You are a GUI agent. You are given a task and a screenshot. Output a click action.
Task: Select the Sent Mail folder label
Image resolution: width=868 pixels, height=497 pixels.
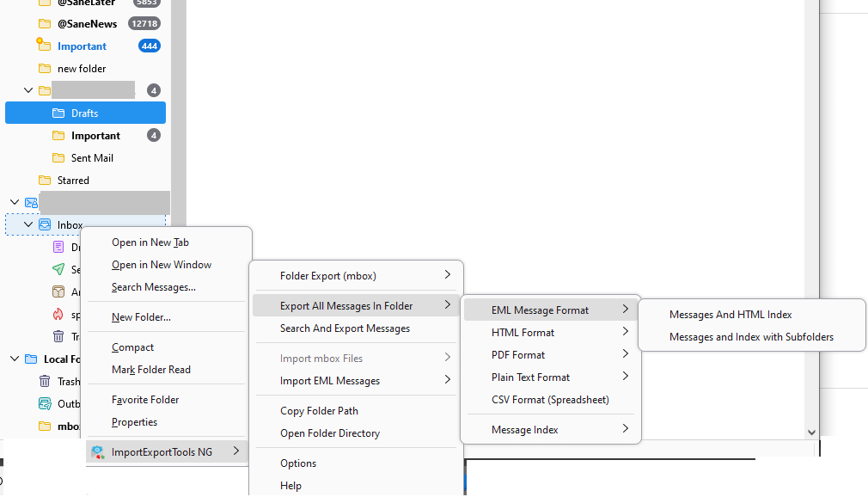point(92,158)
